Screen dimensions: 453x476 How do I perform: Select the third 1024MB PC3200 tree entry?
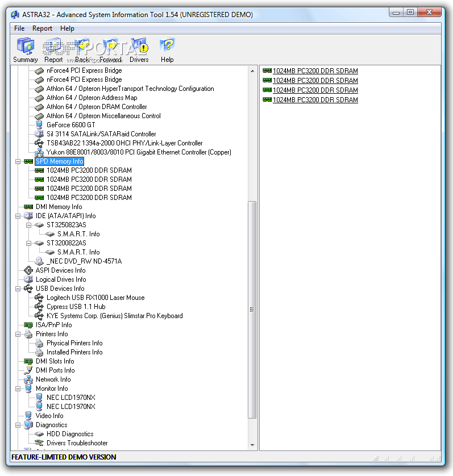[x=89, y=189]
